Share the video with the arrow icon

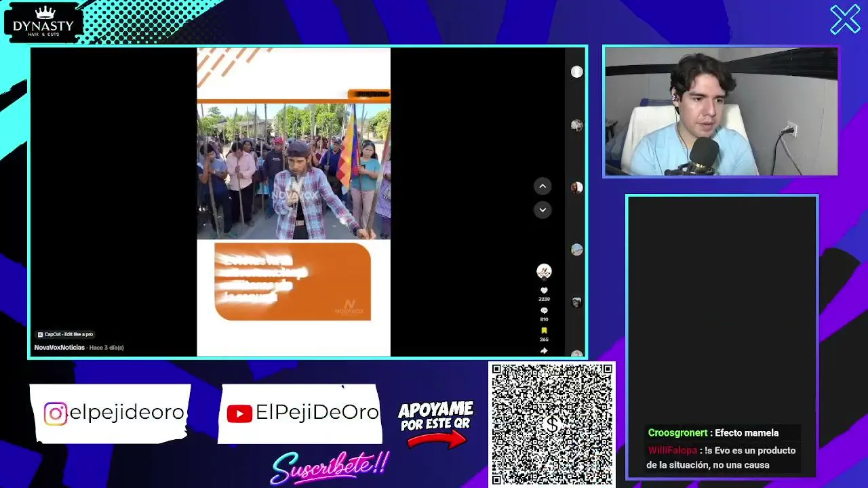544,350
